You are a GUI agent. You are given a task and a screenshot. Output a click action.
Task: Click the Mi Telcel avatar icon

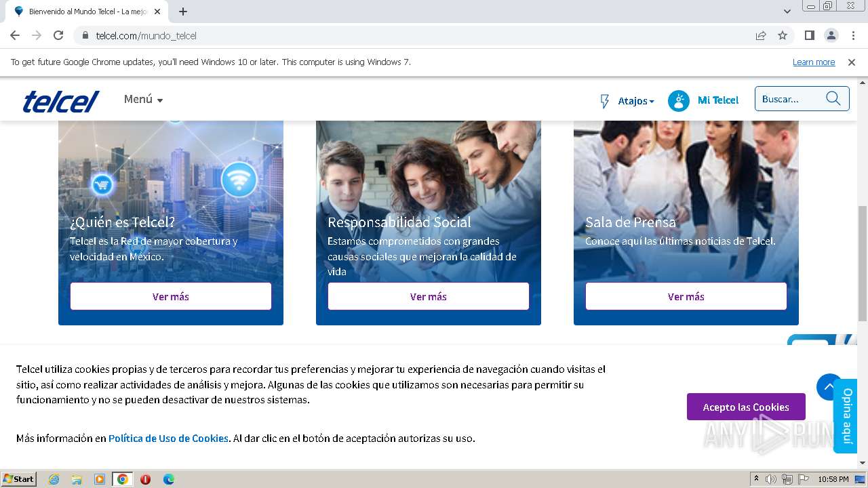coord(679,100)
